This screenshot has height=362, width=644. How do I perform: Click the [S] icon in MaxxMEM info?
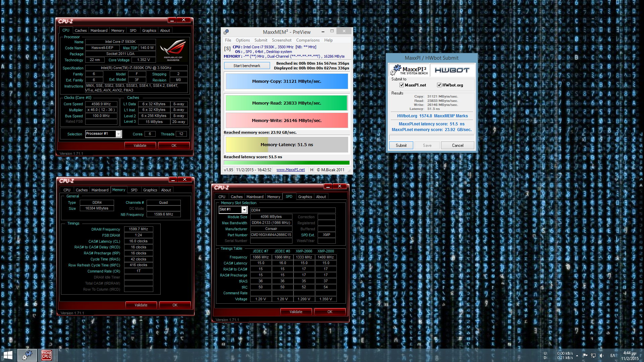[x=227, y=49]
